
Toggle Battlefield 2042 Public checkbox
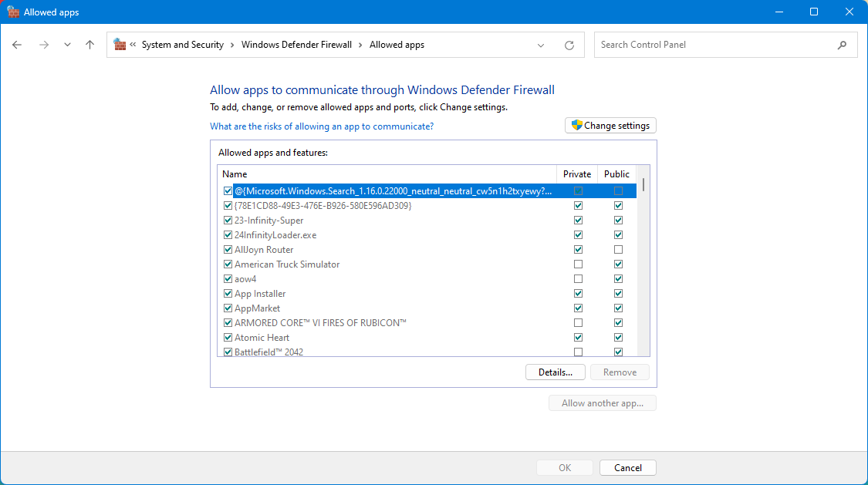(618, 352)
